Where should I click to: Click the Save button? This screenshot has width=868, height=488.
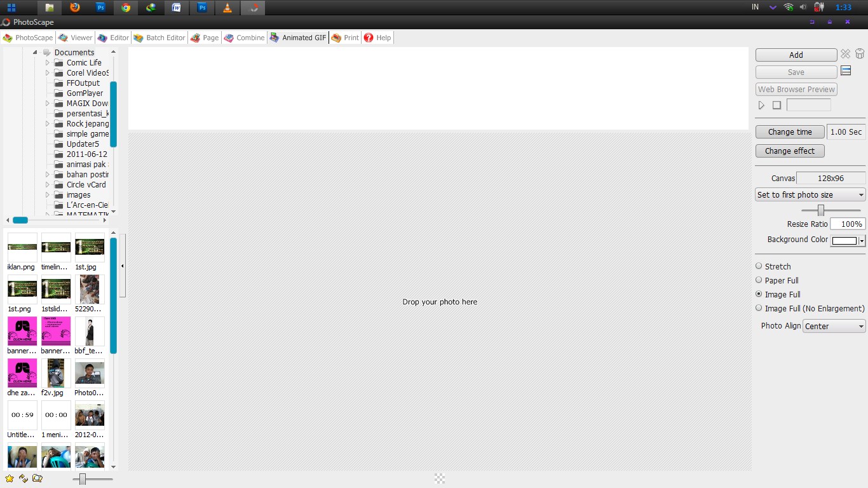(x=796, y=72)
